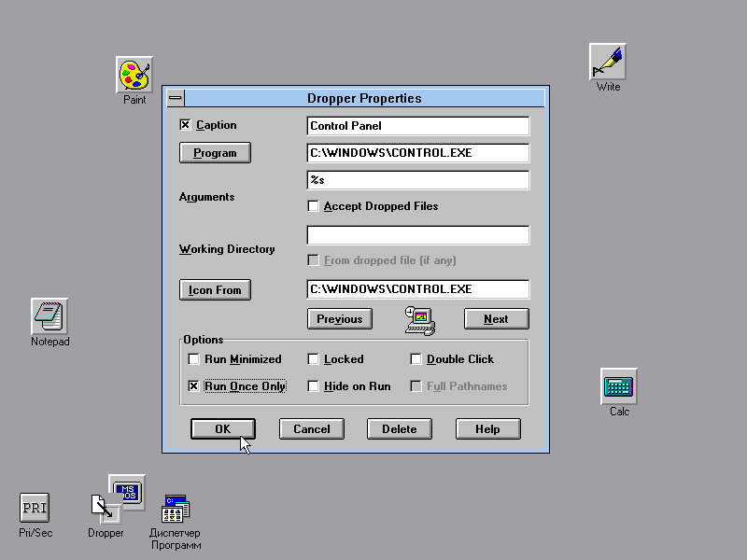Screen dimensions: 747x560
Task: Select the Dropper desktop icon
Action: coord(105,507)
